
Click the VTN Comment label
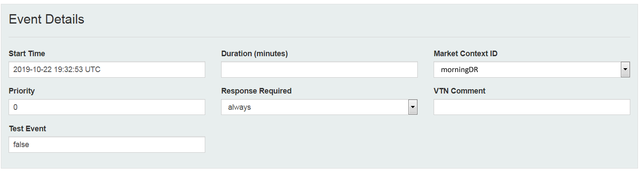tap(459, 91)
